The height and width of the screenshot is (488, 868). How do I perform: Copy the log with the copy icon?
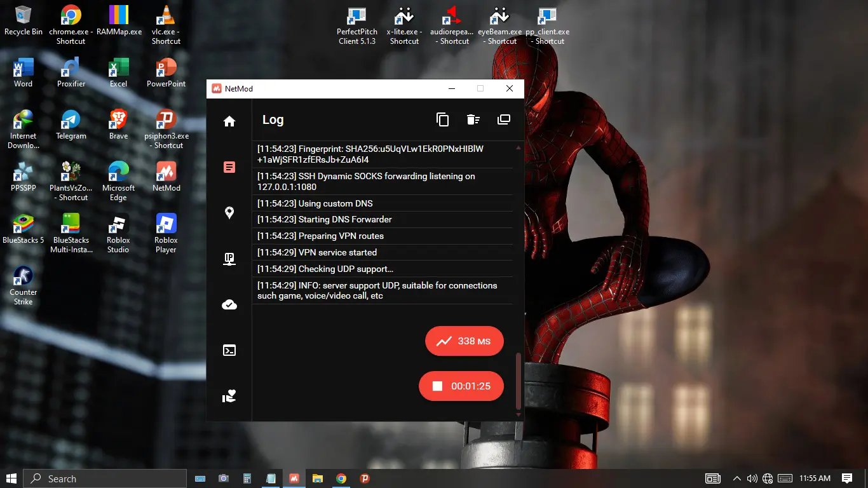click(442, 119)
